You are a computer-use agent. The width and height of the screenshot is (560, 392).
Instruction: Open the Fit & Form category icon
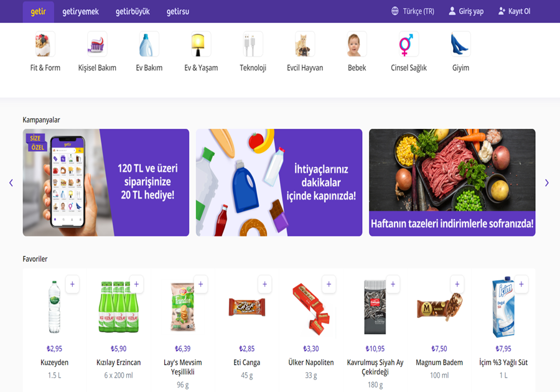point(45,44)
